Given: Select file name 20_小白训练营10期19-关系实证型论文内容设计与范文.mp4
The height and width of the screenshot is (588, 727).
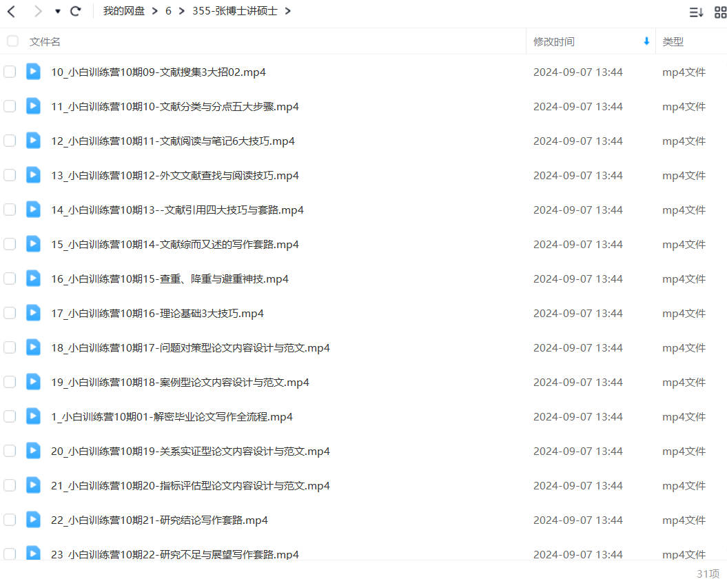Looking at the screenshot, I should pos(191,452).
